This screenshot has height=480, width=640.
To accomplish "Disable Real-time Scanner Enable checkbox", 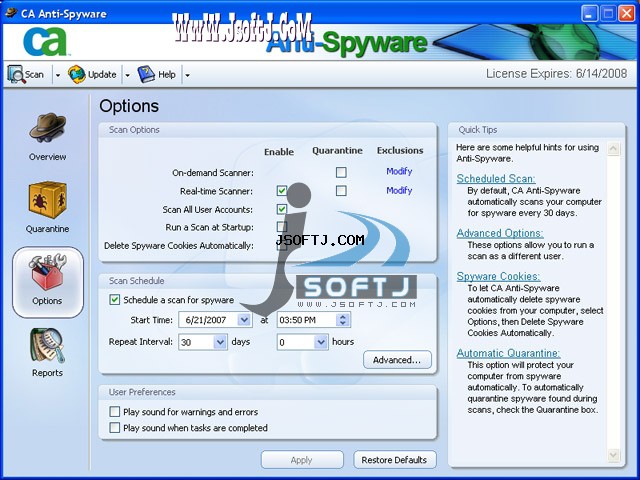I will coord(282,191).
